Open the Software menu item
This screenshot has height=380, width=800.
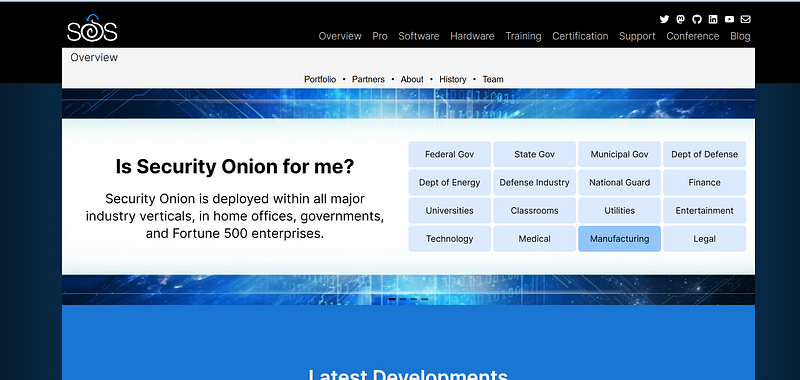418,36
